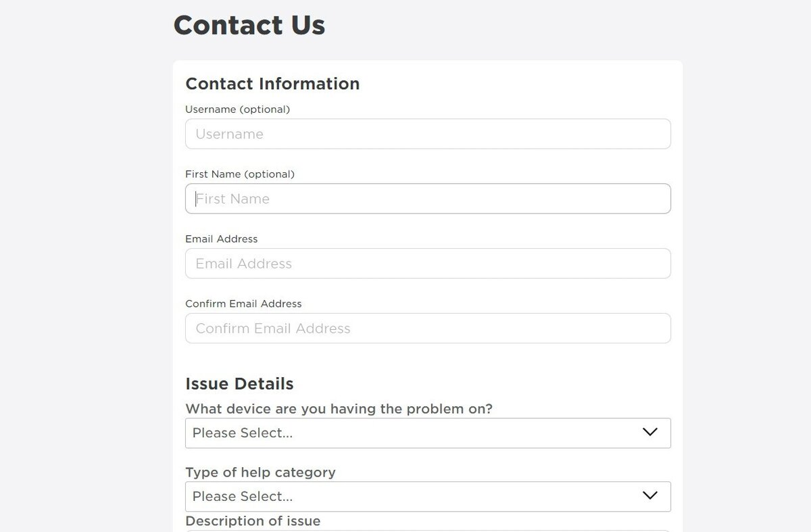Click the "Issue Details" section heading
The image size is (811, 532).
(239, 384)
